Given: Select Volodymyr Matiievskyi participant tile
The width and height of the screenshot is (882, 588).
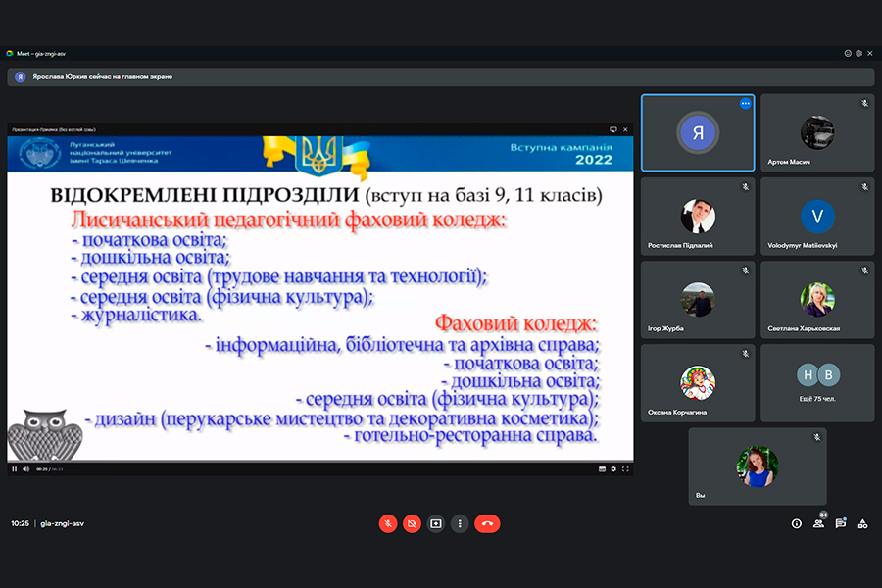Looking at the screenshot, I should pos(817,216).
